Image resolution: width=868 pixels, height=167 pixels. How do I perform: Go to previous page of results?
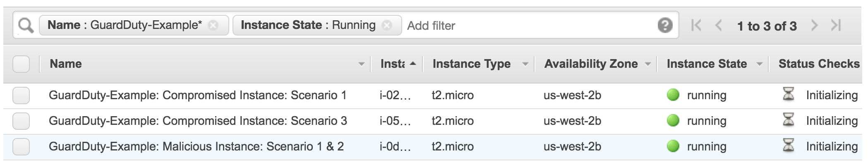[x=719, y=26]
